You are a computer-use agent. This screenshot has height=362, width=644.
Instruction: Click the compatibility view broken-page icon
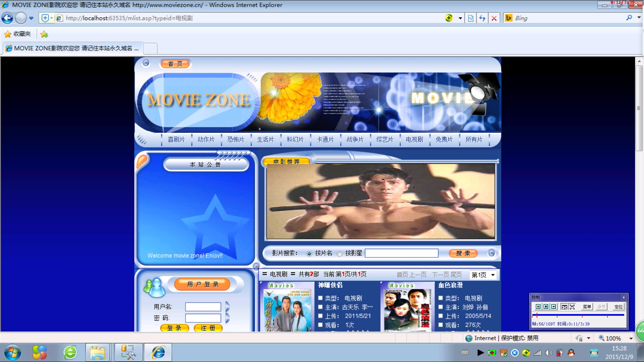click(471, 18)
